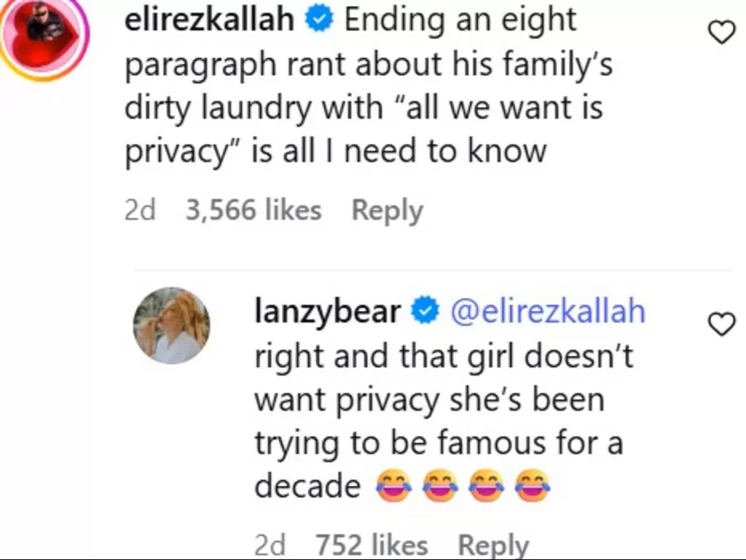Click the 2d timestamp under elirezkallah's comment

pyautogui.click(x=141, y=210)
